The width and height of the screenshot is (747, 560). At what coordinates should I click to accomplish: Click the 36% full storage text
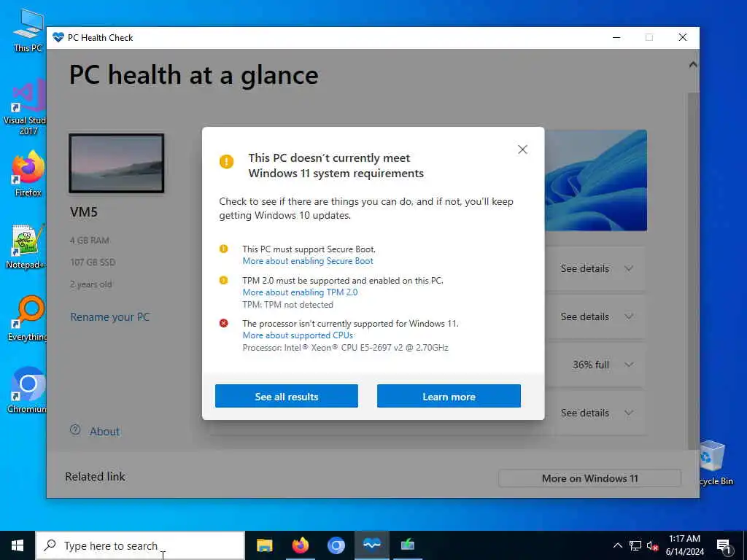tap(591, 365)
